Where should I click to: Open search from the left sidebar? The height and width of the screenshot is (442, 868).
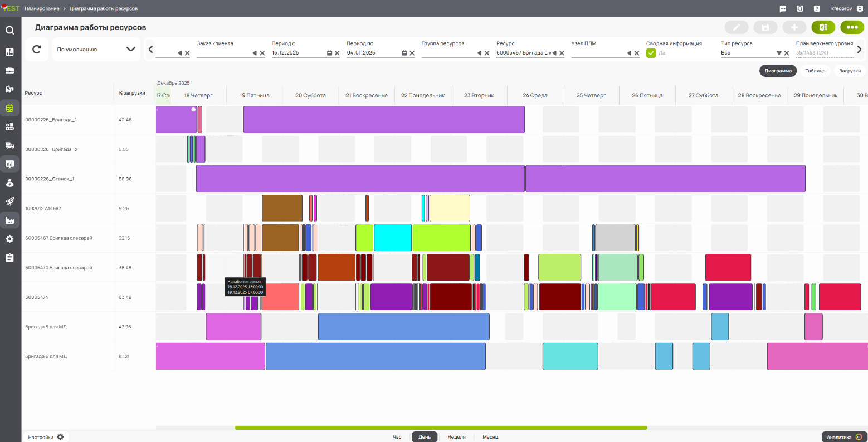point(9,30)
